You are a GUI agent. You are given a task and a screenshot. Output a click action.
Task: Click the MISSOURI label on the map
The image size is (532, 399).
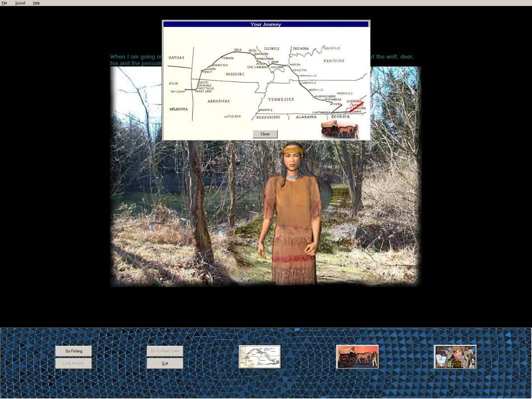(235, 74)
